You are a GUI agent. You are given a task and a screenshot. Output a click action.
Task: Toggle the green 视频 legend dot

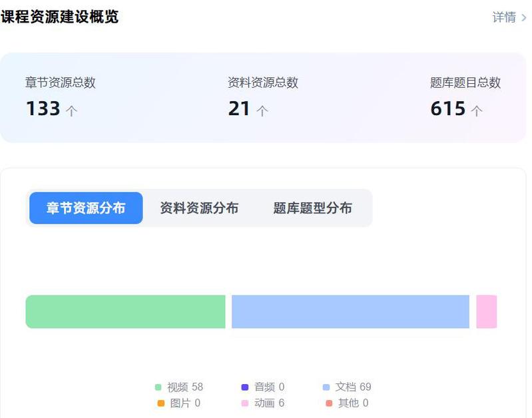pyautogui.click(x=158, y=387)
